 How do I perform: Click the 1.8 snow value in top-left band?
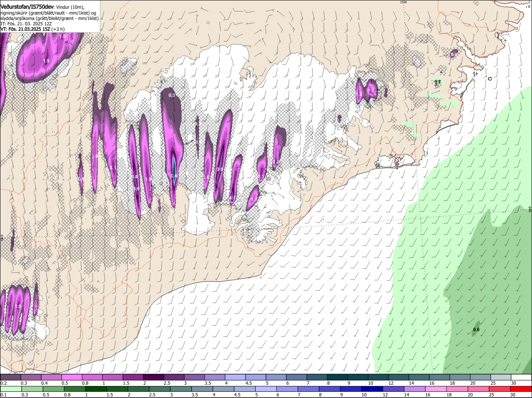click(62, 37)
